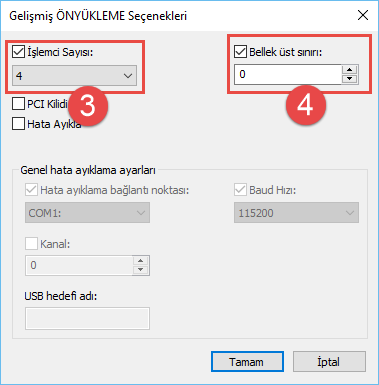Click the Bellek üst sınırı value field
This screenshot has height=385, width=379.
pyautogui.click(x=288, y=74)
